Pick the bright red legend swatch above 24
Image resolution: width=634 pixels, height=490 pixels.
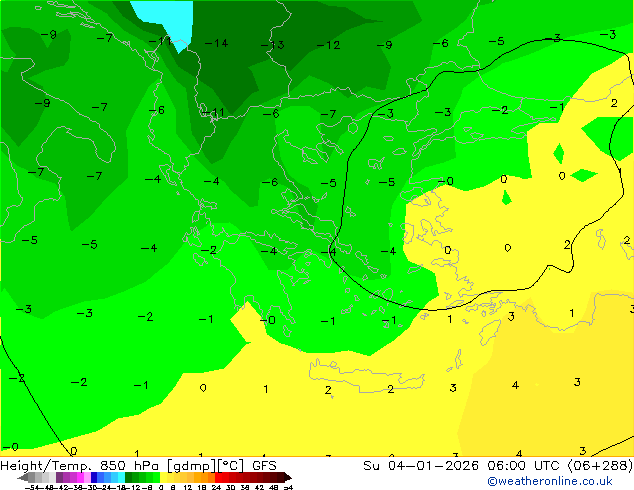pyautogui.click(x=218, y=477)
